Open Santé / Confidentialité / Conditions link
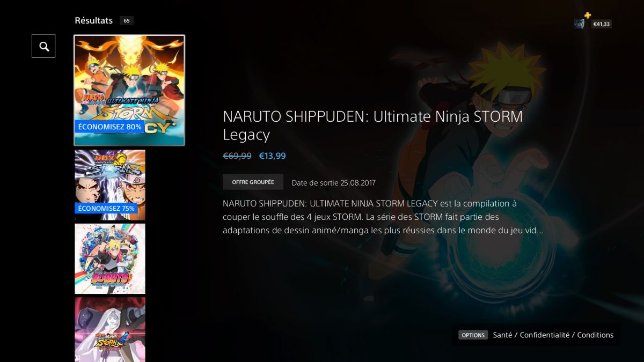Viewport: 644px width, 362px height. (x=553, y=335)
